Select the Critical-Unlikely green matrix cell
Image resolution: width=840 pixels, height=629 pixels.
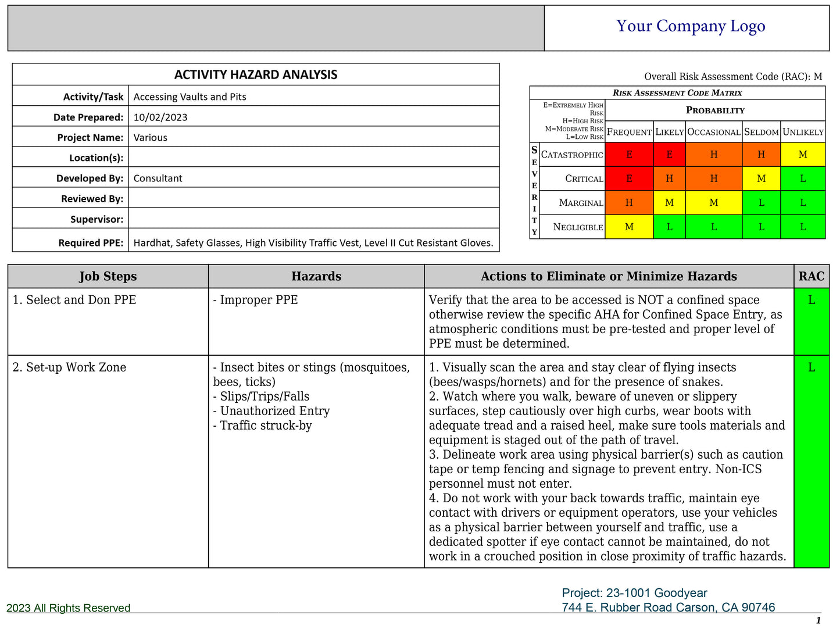click(803, 178)
